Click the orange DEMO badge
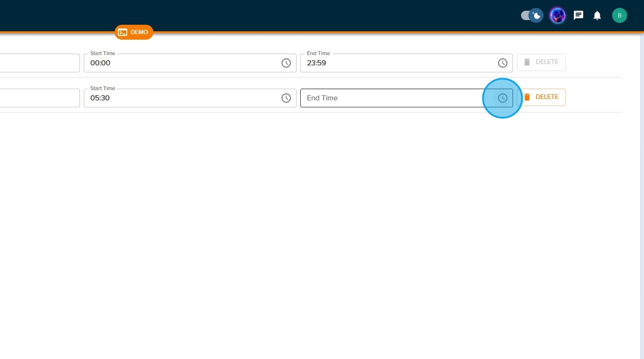Viewport: 644px width, 359px height. click(133, 32)
